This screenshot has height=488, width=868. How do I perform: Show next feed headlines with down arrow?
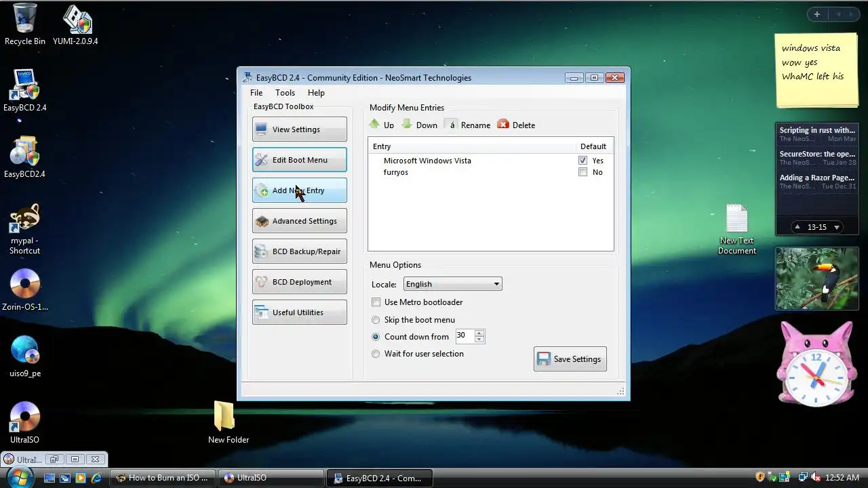837,227
